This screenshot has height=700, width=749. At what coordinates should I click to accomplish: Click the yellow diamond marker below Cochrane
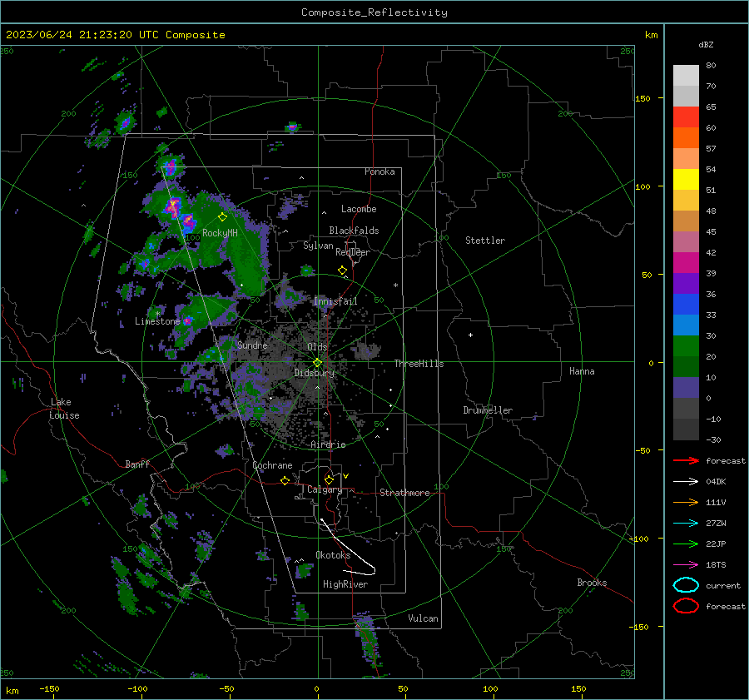coord(285,481)
